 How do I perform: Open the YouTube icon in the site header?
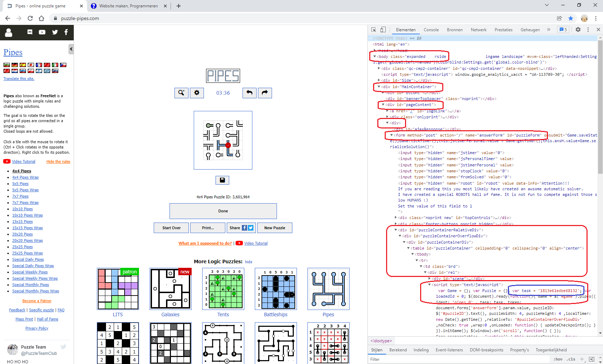point(42,32)
